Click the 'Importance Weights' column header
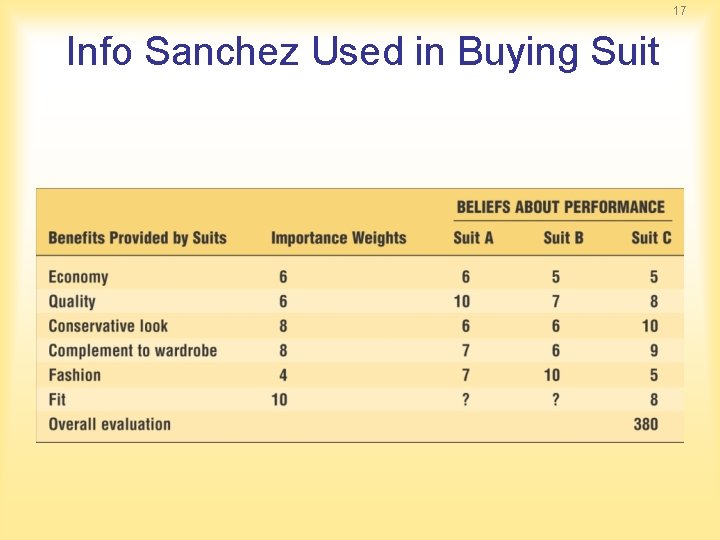Viewport: 720px width, 540px height. (x=339, y=238)
